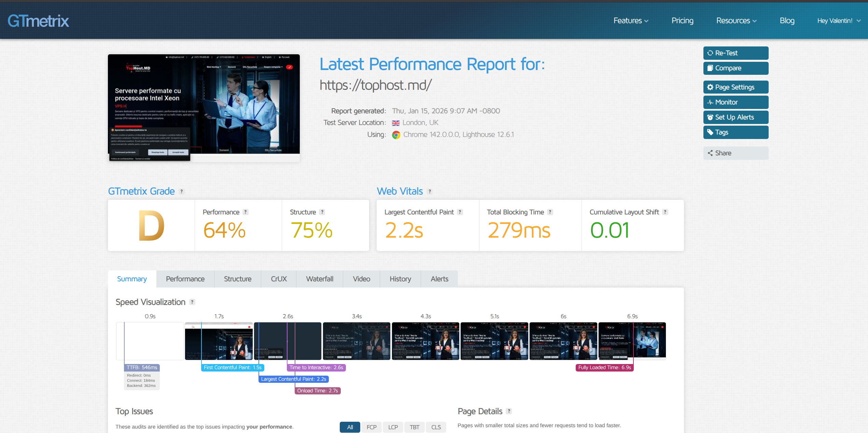
Task: Open the Hey Valentin account dropdown
Action: click(x=838, y=21)
